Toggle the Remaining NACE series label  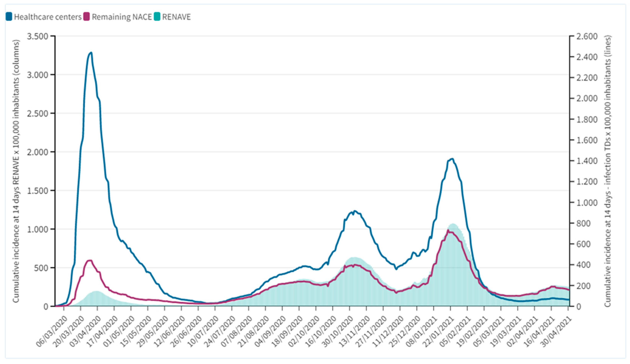tap(122, 17)
